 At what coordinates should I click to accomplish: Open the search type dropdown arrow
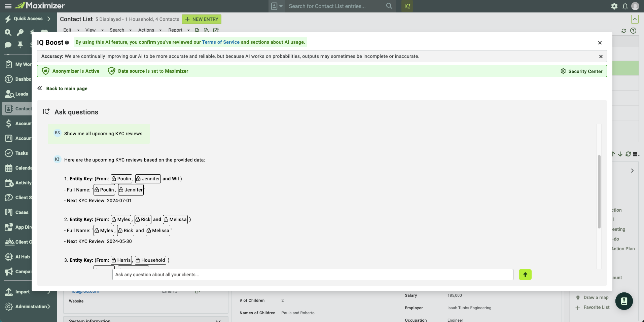281,6
